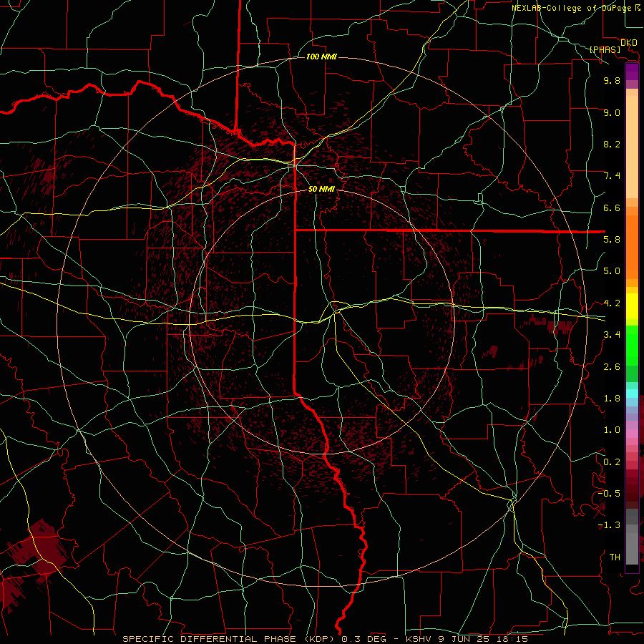Click the 6.6 legend value

click(x=612, y=208)
